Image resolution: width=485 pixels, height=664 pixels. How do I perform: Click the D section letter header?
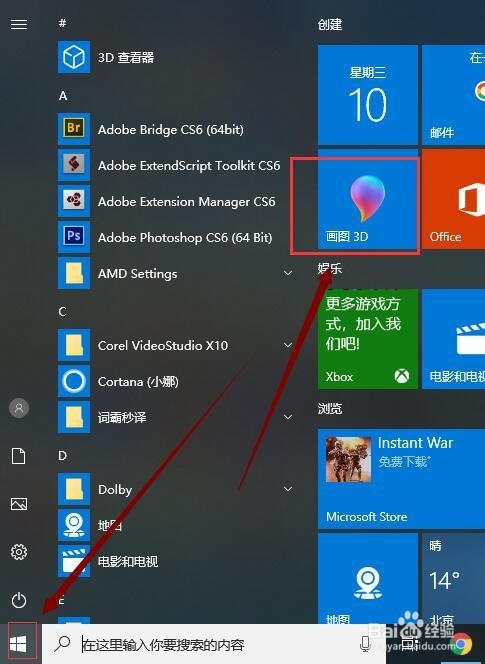tap(63, 456)
